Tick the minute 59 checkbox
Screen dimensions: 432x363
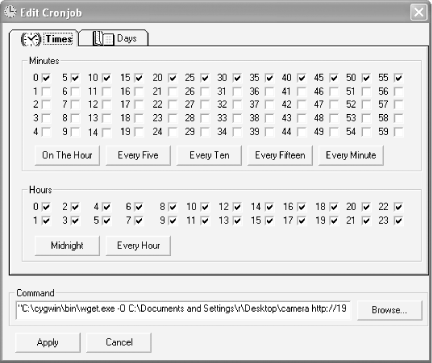(398, 132)
